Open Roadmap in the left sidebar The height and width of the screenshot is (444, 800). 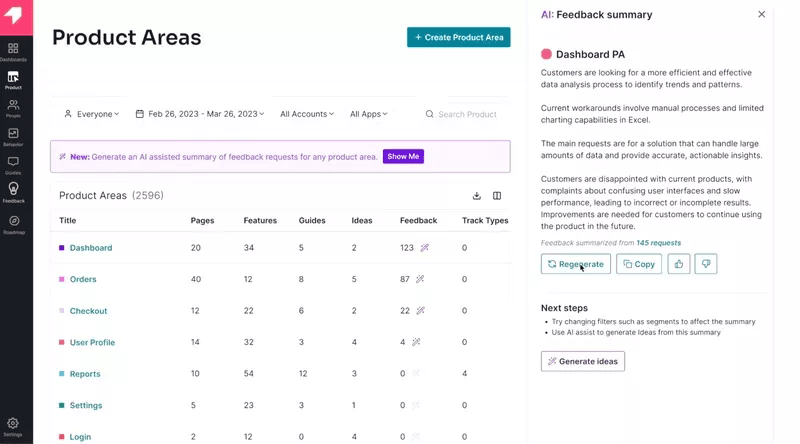point(13,224)
